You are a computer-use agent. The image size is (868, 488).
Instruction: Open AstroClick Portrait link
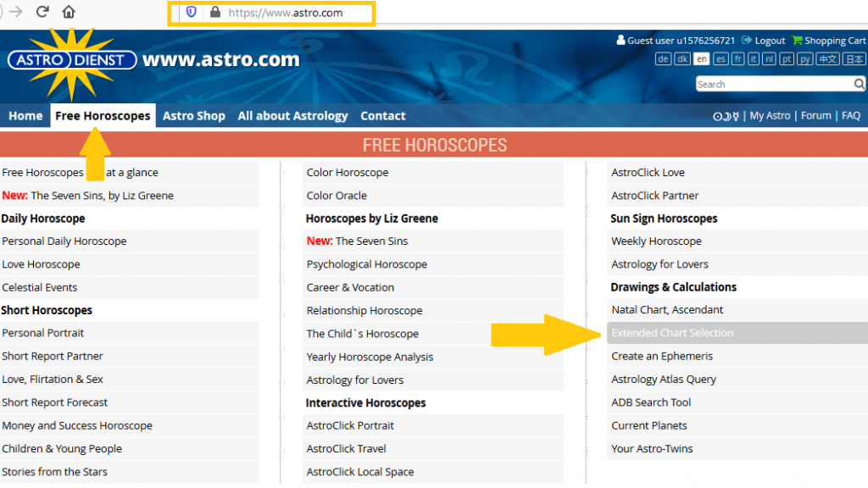[433, 426]
